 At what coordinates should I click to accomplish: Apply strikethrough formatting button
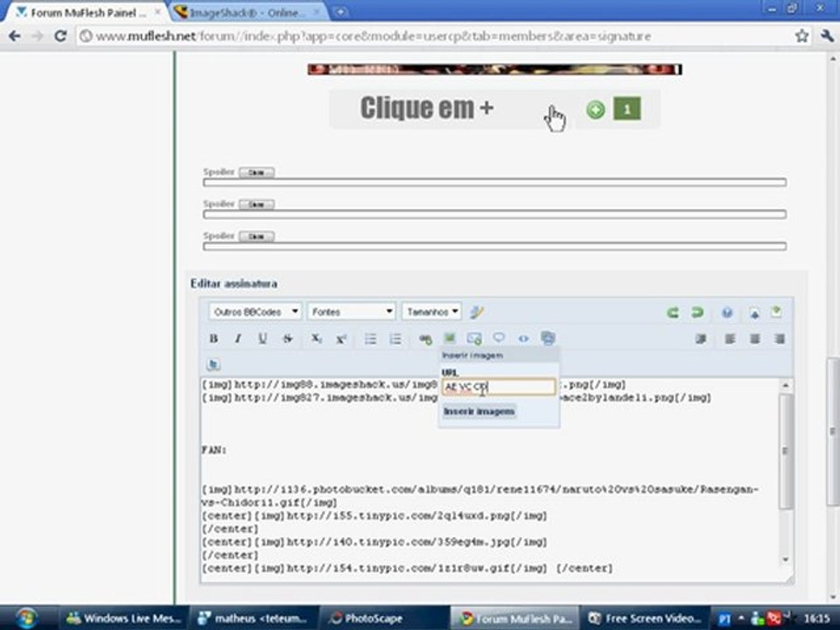click(x=288, y=339)
